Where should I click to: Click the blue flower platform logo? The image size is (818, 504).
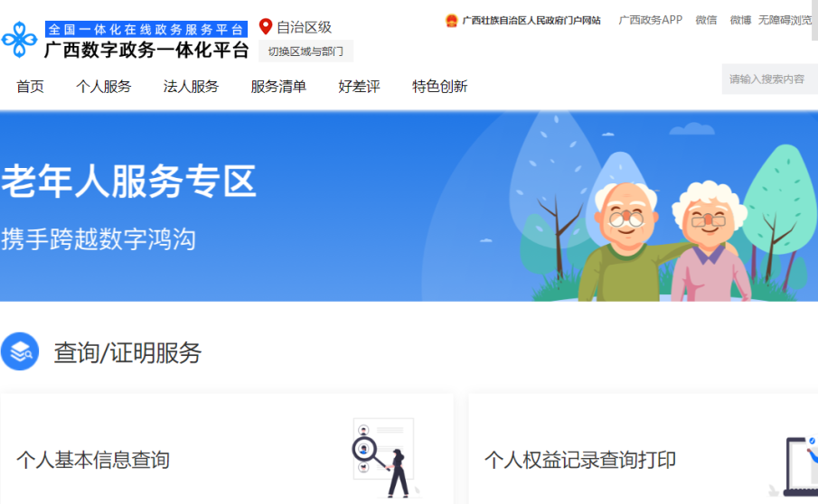tap(20, 40)
